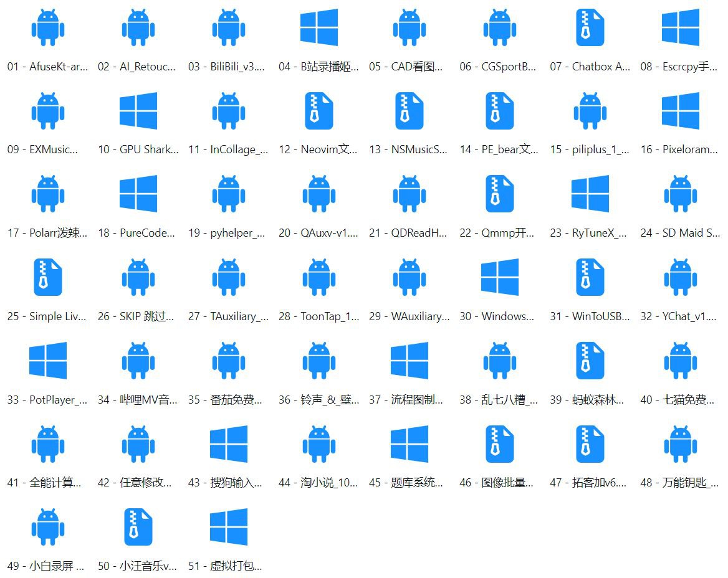
Task: Click the Android icon for 17 - Polarr泼辣
Action: point(48,194)
